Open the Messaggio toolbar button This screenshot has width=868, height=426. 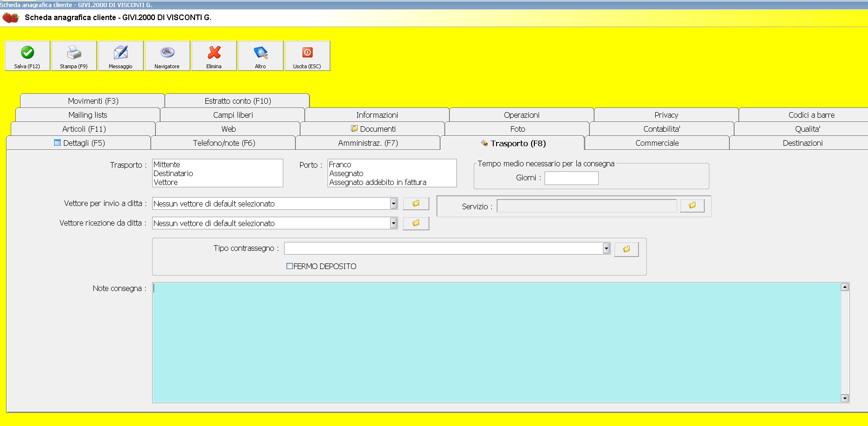[121, 56]
